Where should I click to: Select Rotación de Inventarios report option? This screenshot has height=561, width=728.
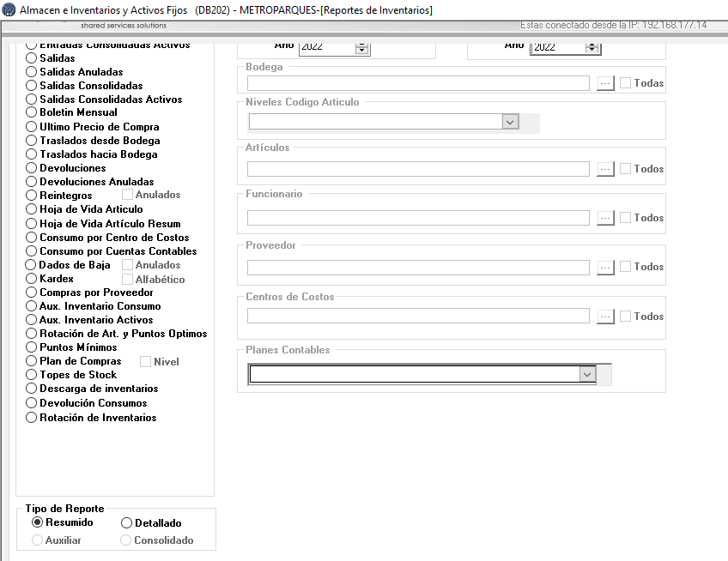point(32,418)
